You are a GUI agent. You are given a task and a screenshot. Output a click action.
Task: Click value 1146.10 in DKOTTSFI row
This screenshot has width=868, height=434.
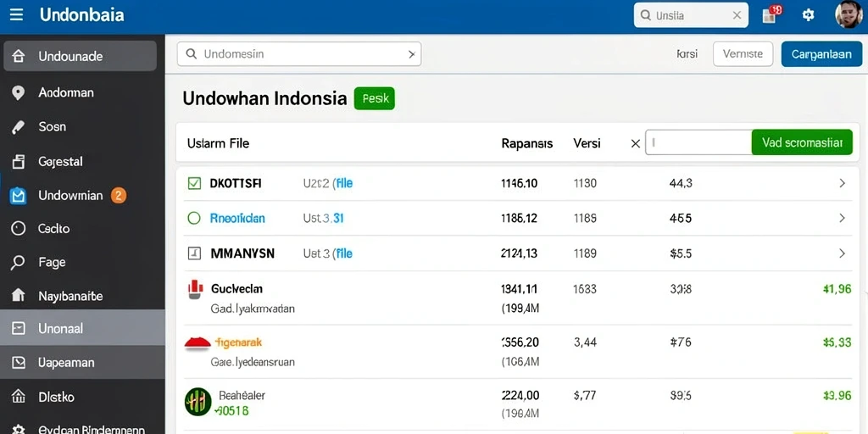tap(519, 183)
